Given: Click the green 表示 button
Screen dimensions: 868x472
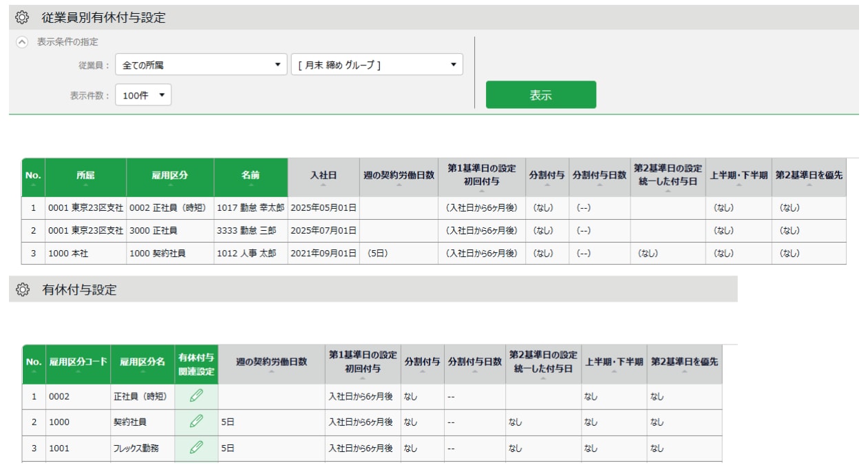Looking at the screenshot, I should pyautogui.click(x=540, y=95).
